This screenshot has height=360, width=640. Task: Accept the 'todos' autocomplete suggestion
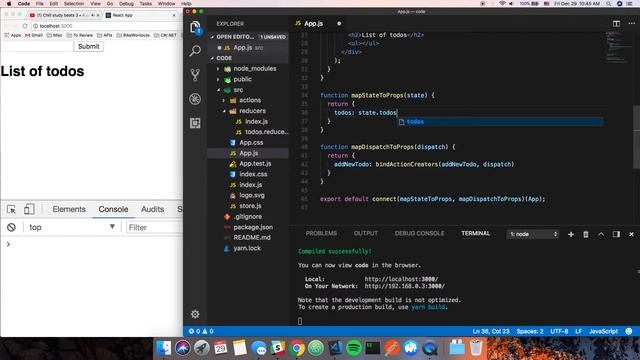pyautogui.click(x=500, y=122)
